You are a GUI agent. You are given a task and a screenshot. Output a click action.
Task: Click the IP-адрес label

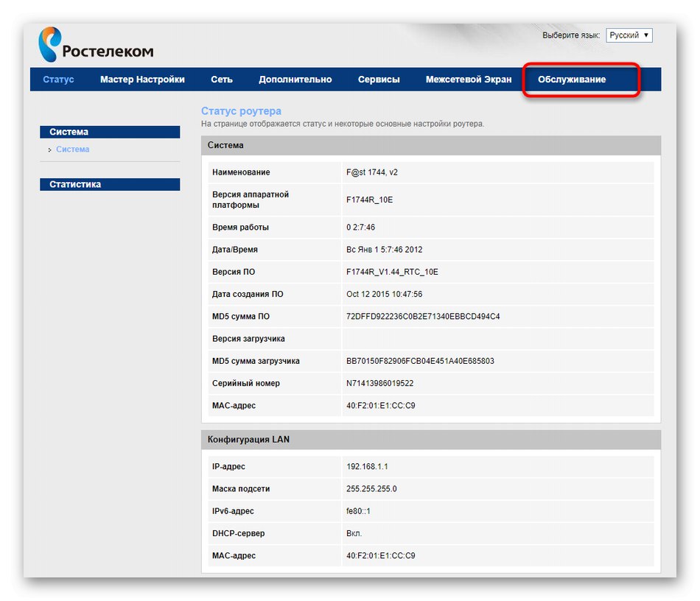pyautogui.click(x=228, y=467)
